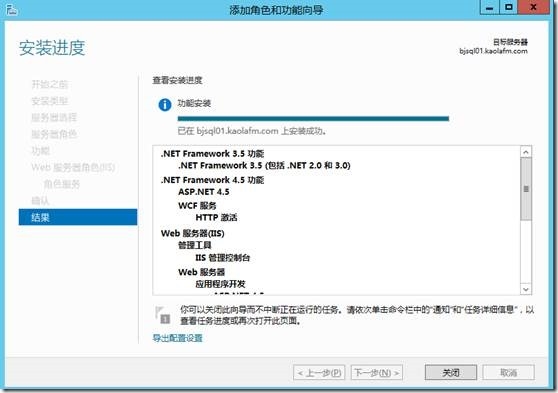The width and height of the screenshot is (558, 393).
Task: Select the highlighted 结果 step
Action: tap(78, 217)
